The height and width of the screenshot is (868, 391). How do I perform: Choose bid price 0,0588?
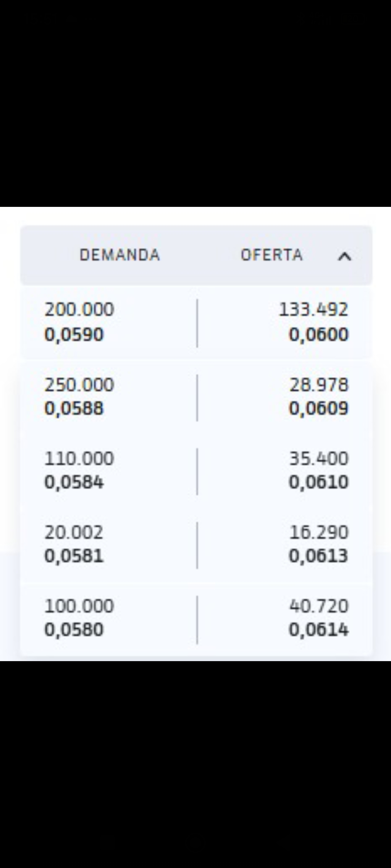(x=74, y=409)
